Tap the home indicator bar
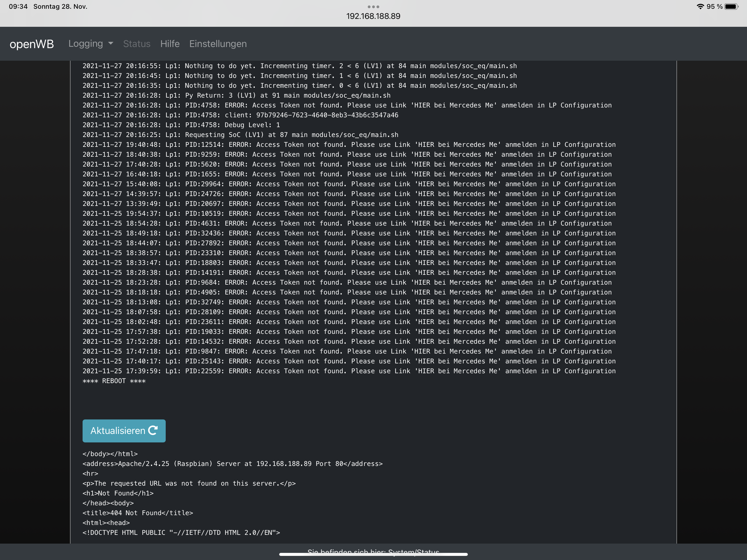Viewport: 747px width, 560px height. coord(373,554)
